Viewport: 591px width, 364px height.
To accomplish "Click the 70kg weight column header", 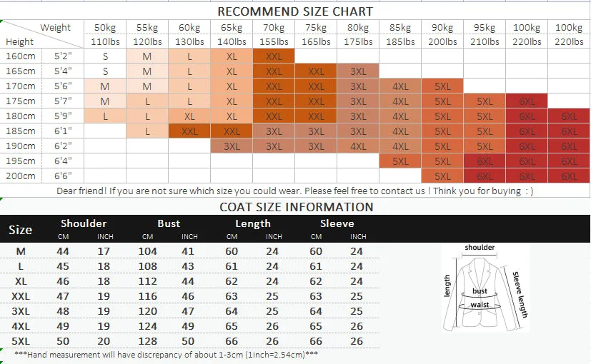I will pyautogui.click(x=274, y=28).
